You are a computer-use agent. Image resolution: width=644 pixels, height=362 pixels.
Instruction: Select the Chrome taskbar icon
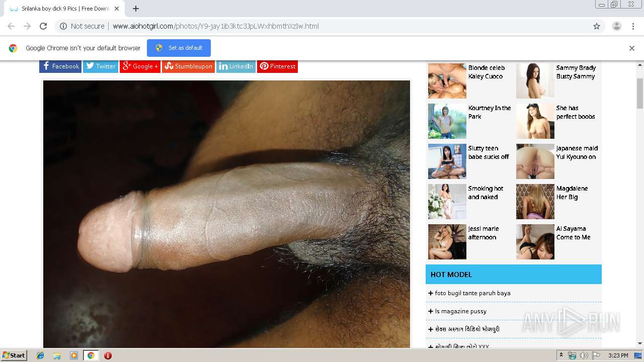91,355
